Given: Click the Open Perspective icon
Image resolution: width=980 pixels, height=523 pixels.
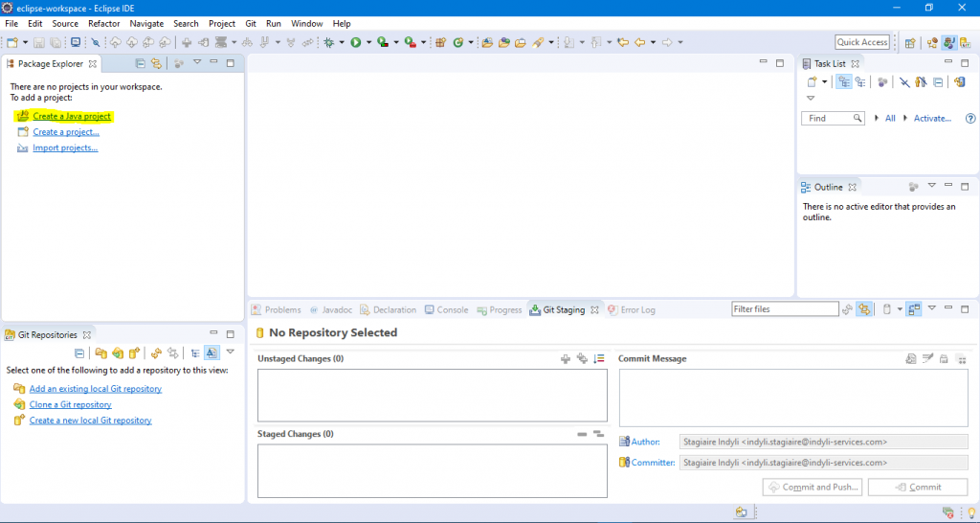Looking at the screenshot, I should pos(910,42).
